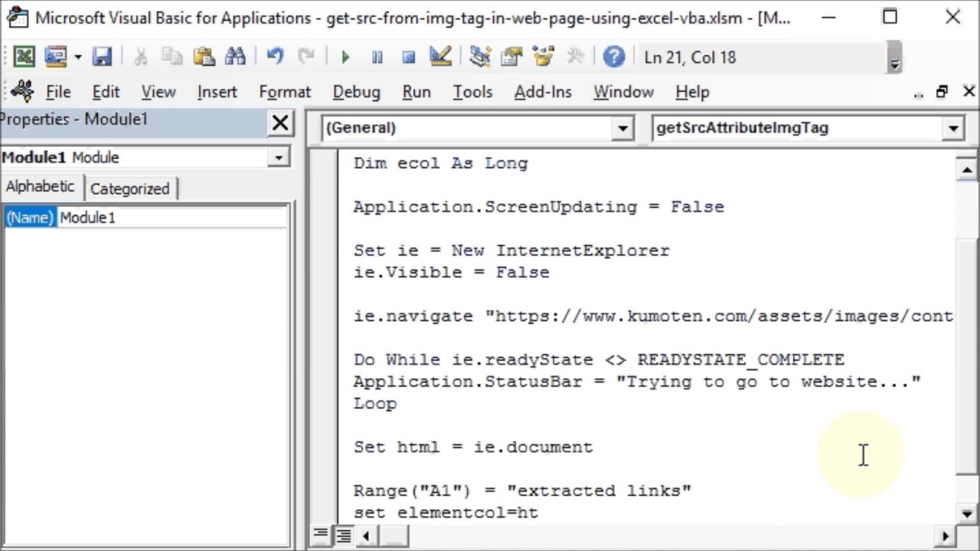Image resolution: width=980 pixels, height=551 pixels.
Task: Open the Project Explorer icon
Action: (x=480, y=57)
